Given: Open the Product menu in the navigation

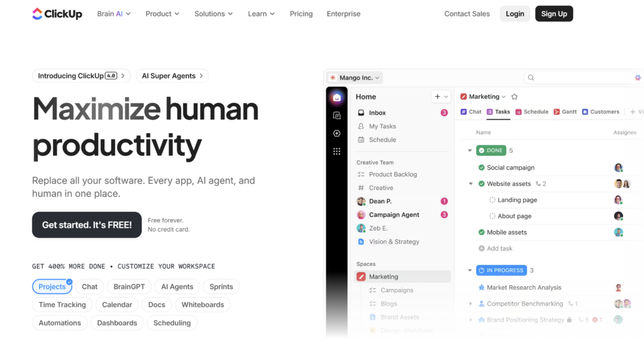Looking at the screenshot, I should tap(162, 14).
